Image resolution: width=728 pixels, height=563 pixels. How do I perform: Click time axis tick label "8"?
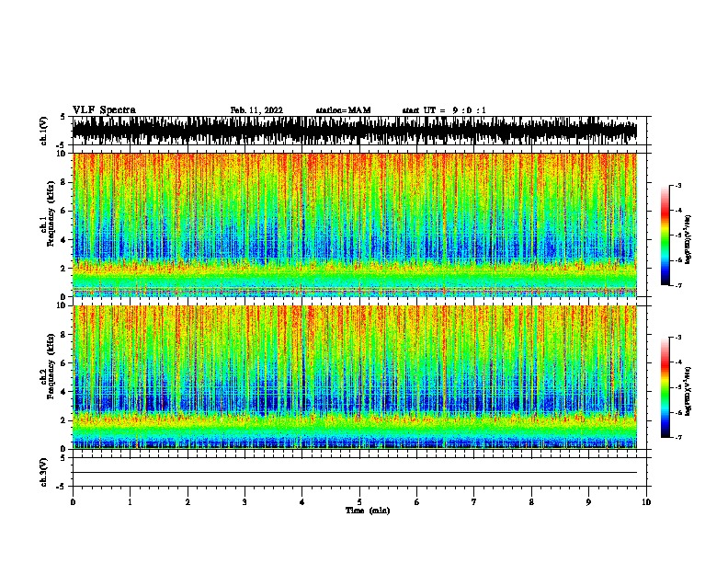pos(531,502)
